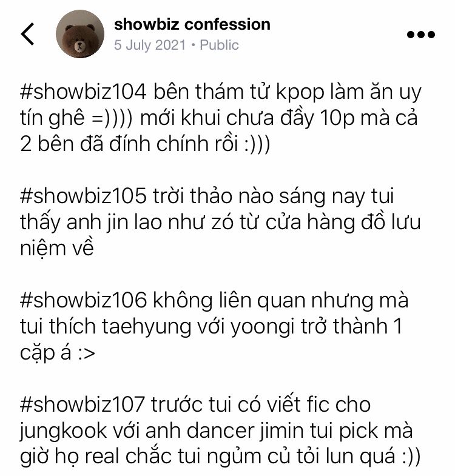This screenshot has height=476, width=455.
Task: Click the word kpop in first confession
Action: click(300, 93)
